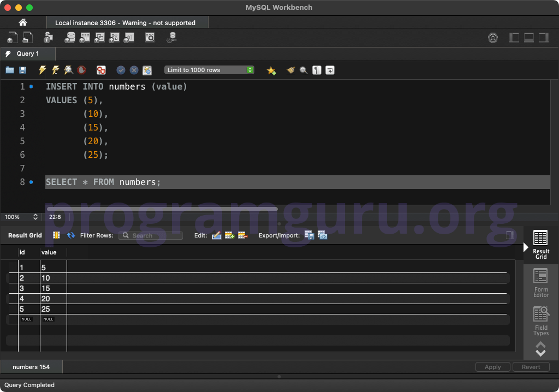Click the Filter Rows search field
The height and width of the screenshot is (392, 559).
150,235
